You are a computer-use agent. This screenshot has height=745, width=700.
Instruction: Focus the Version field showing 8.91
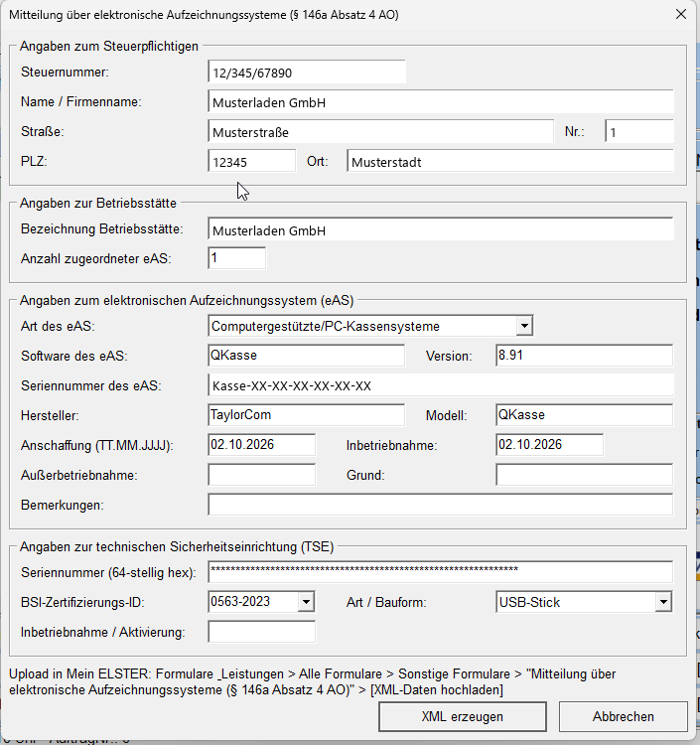point(584,356)
